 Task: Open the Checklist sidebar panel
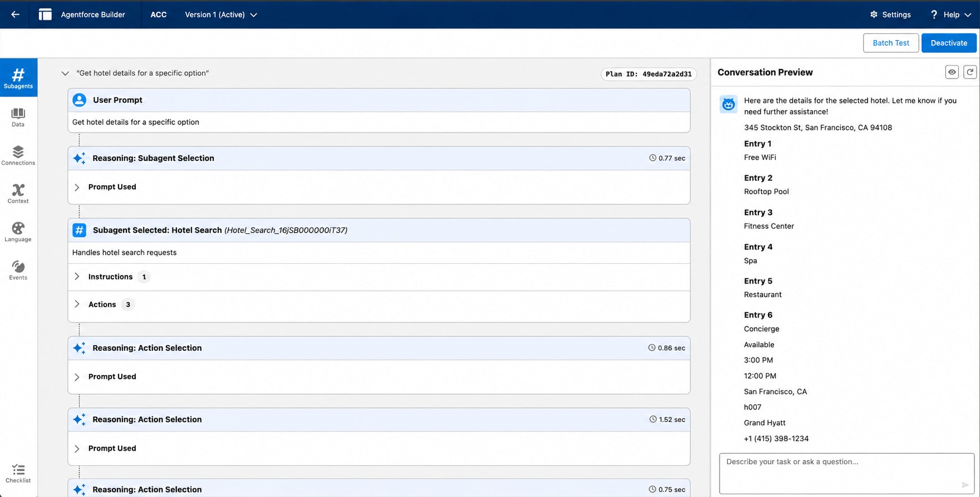18,474
